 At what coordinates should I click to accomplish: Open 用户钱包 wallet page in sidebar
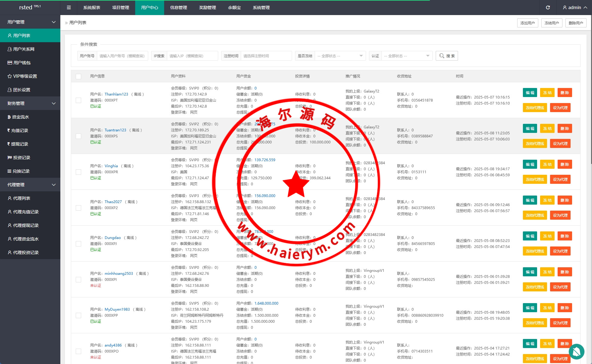point(22,63)
